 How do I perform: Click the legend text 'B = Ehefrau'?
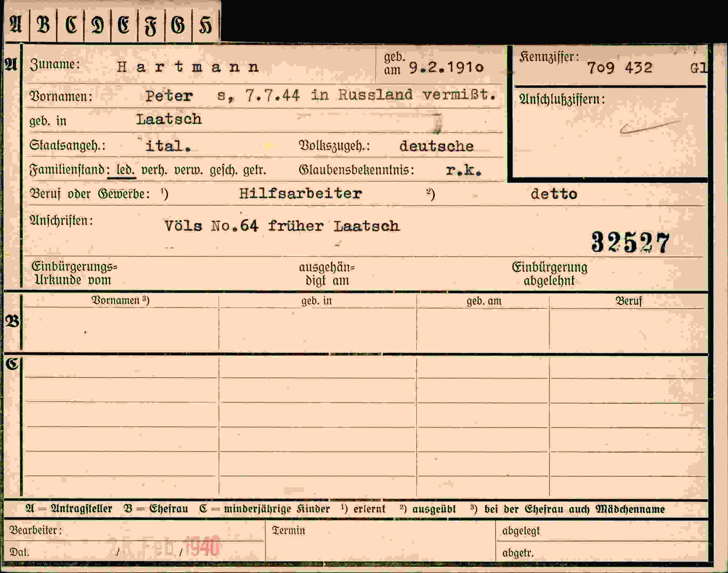click(x=156, y=509)
